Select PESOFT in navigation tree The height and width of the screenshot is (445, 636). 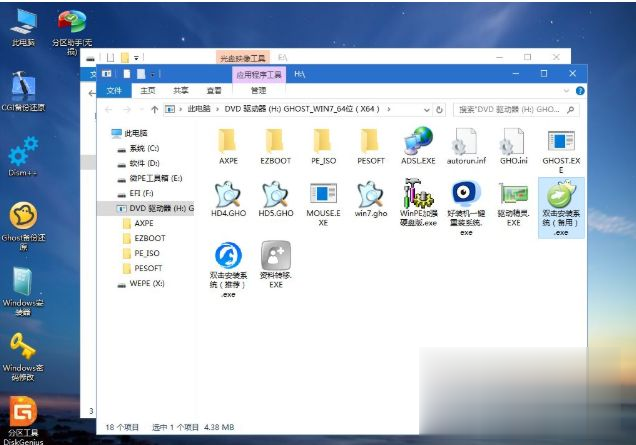(143, 269)
